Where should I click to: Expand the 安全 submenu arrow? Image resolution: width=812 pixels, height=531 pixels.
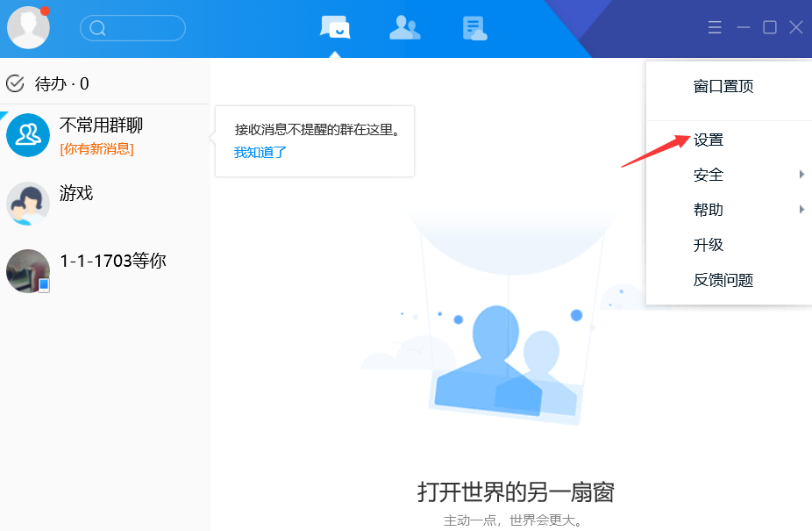click(x=801, y=175)
